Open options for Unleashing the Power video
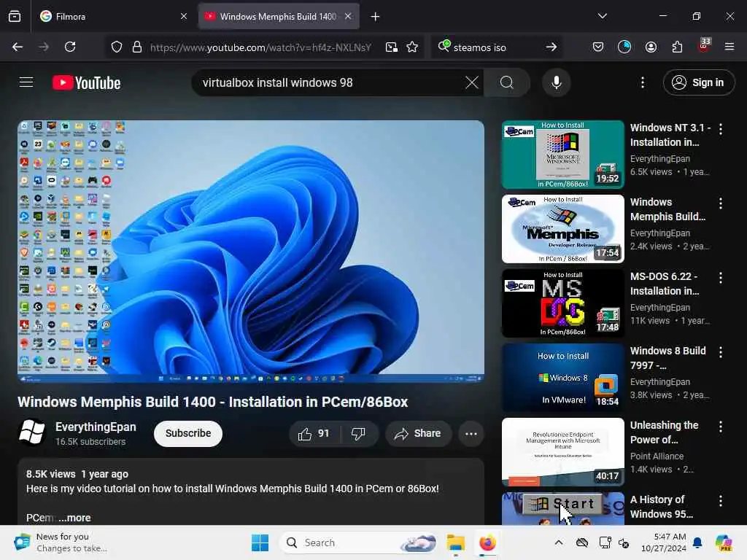Screen dimensions: 747x560 [x=721, y=427]
